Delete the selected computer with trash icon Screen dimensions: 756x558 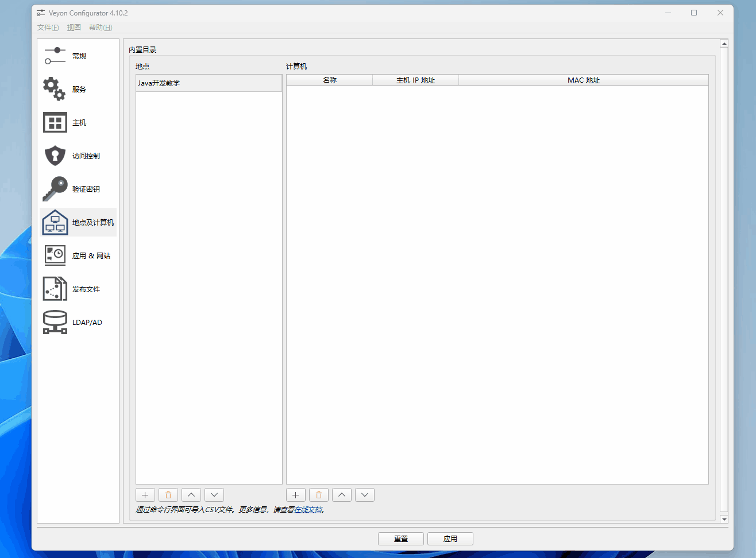pos(319,495)
